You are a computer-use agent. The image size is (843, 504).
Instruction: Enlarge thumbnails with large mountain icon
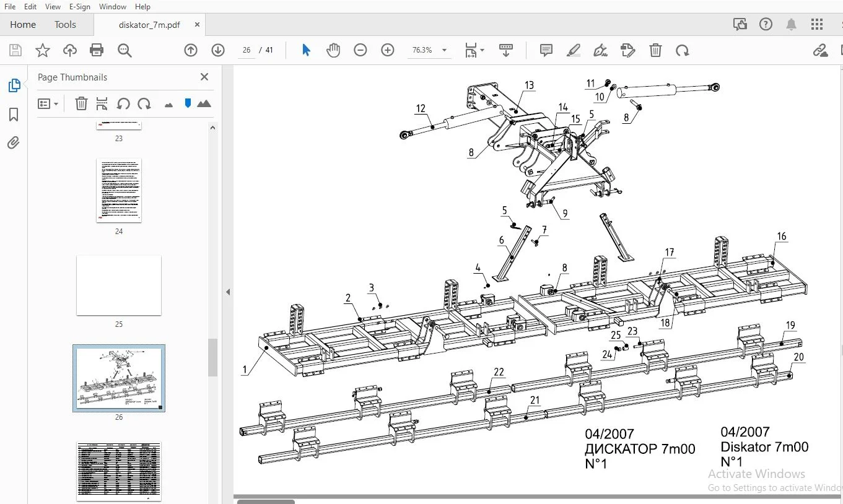[x=204, y=103]
